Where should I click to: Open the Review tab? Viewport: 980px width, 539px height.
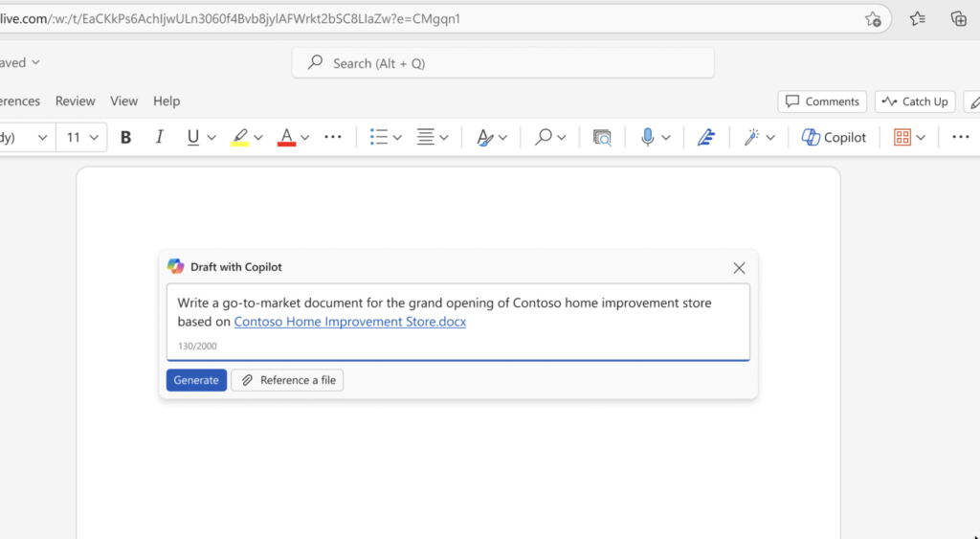point(75,101)
